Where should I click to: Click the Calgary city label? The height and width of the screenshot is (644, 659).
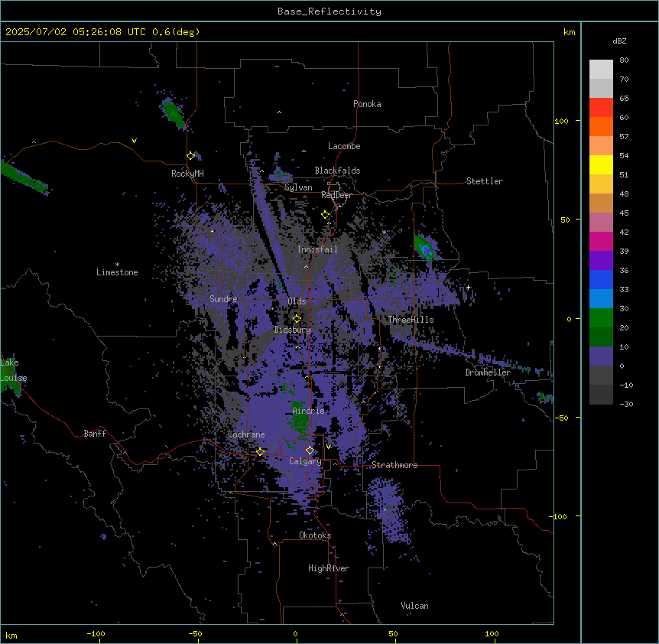[305, 461]
